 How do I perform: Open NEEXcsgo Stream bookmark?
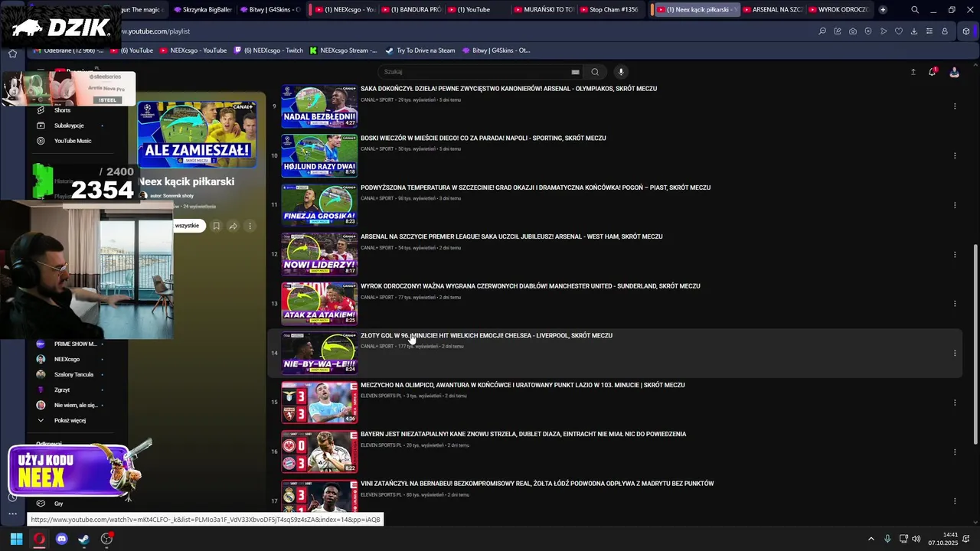[344, 51]
